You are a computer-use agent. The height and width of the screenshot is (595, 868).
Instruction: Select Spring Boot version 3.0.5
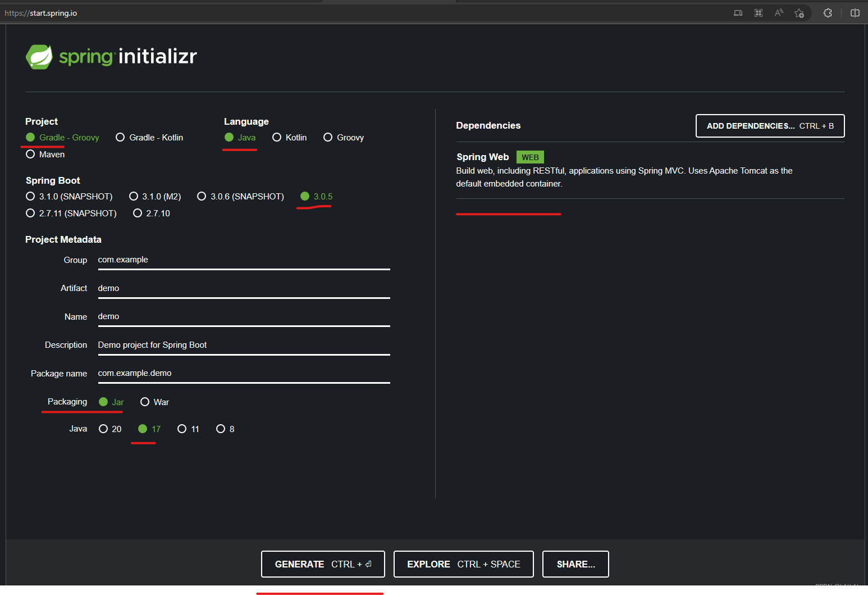point(317,197)
